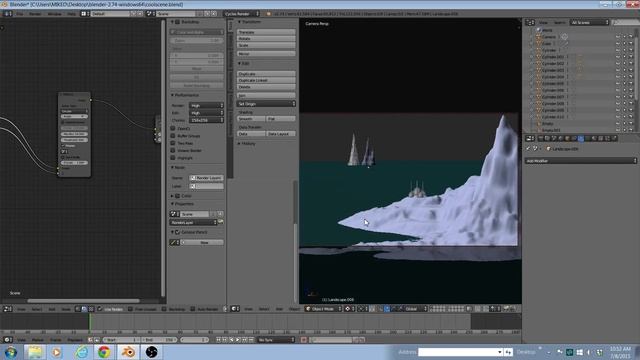Open the Material properties tab icon

pos(593,139)
